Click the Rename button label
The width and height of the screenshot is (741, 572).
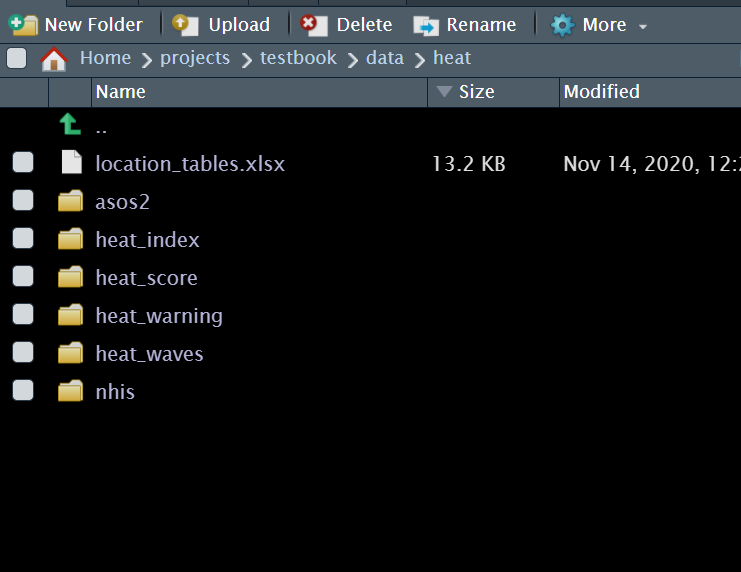[481, 25]
